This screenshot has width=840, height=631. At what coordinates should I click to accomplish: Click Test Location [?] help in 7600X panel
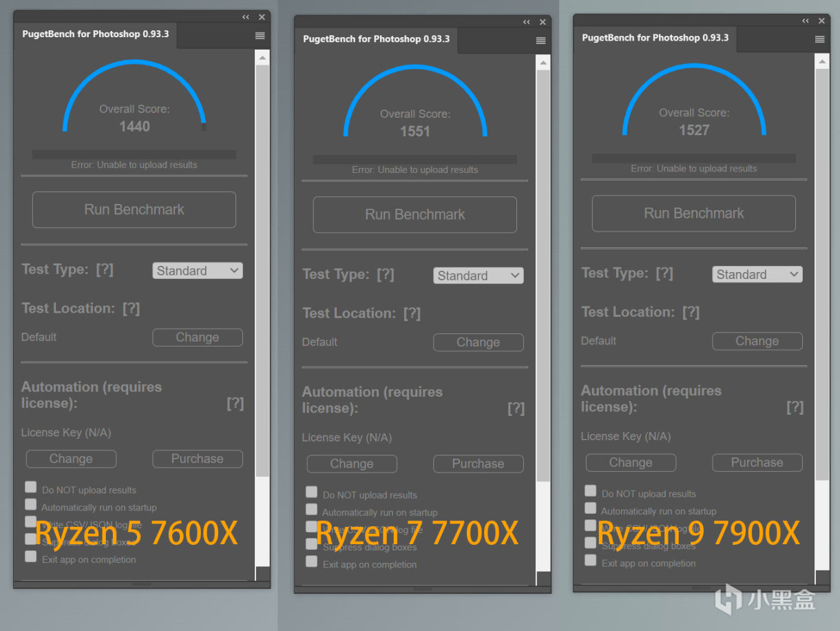(131, 308)
